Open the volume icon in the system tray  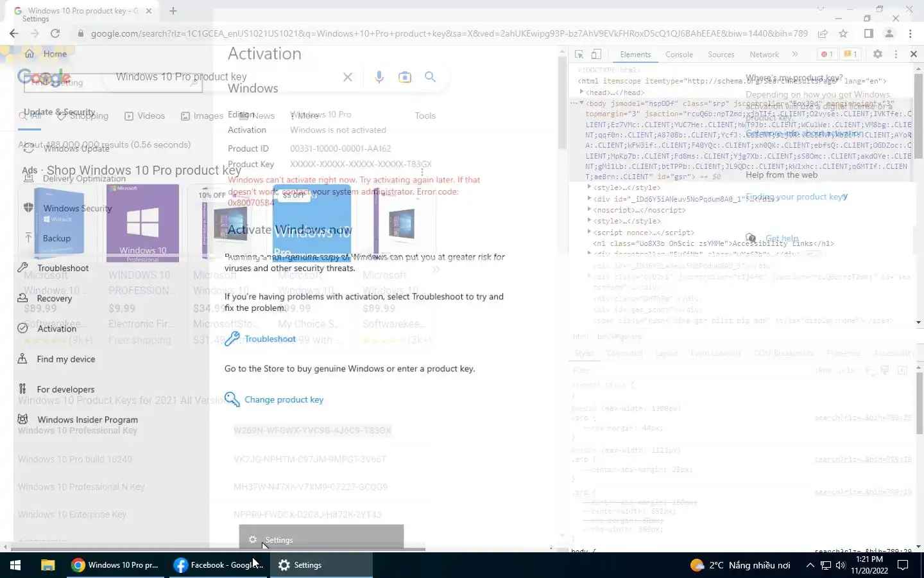click(x=841, y=565)
